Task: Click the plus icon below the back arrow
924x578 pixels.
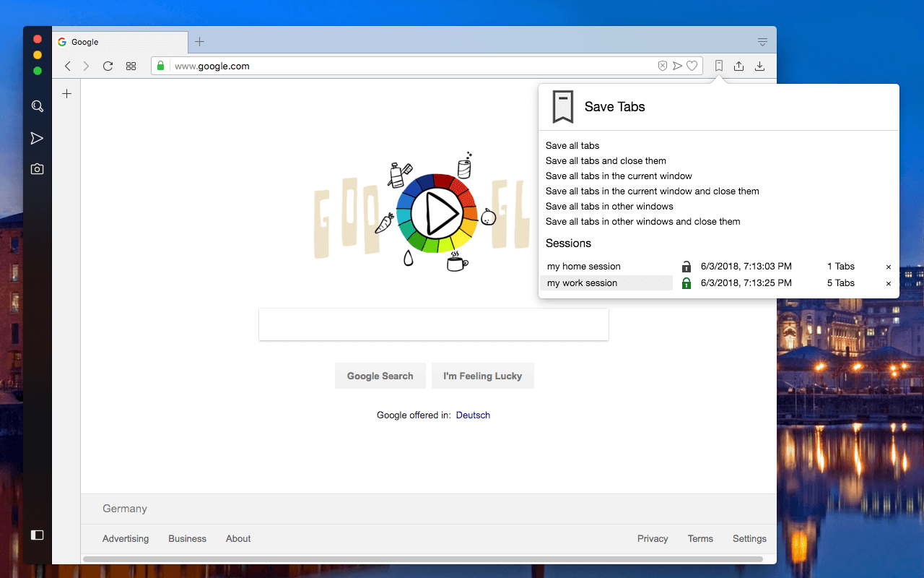Action: coord(66,93)
